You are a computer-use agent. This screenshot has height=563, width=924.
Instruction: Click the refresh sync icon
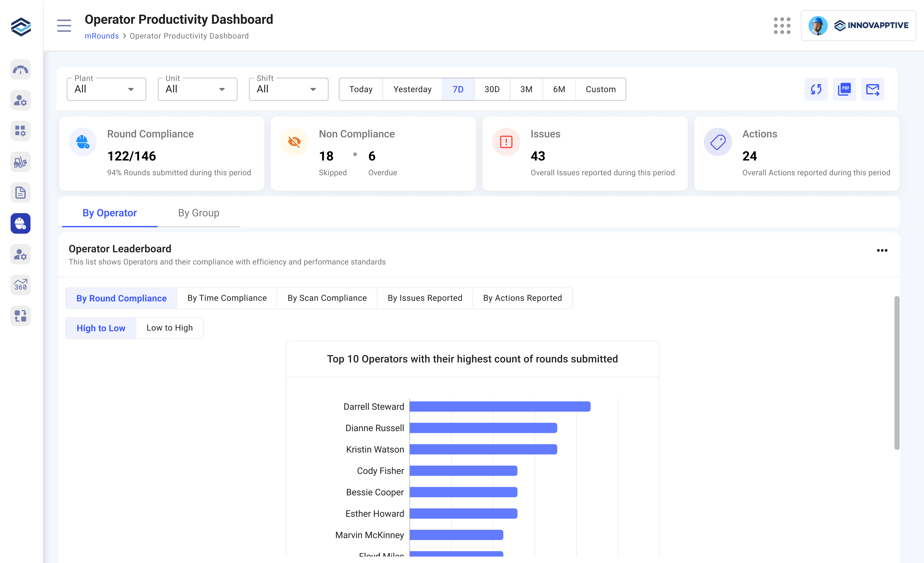(x=816, y=89)
